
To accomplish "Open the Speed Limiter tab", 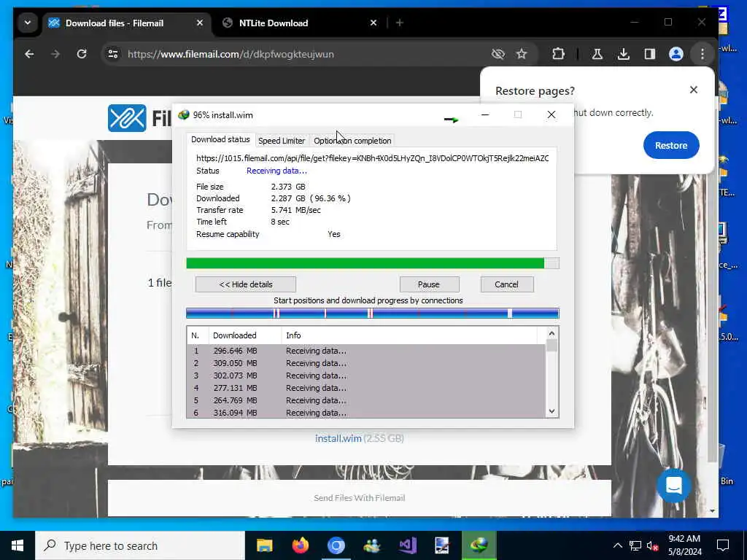I will 282,141.
